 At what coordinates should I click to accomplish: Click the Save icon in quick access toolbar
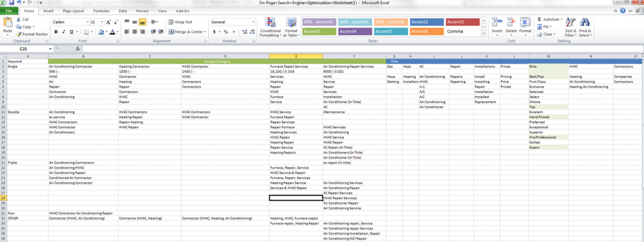pos(11,3)
